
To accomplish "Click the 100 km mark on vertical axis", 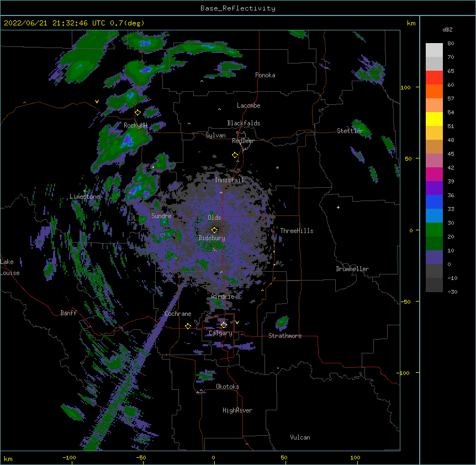I will click(x=405, y=87).
